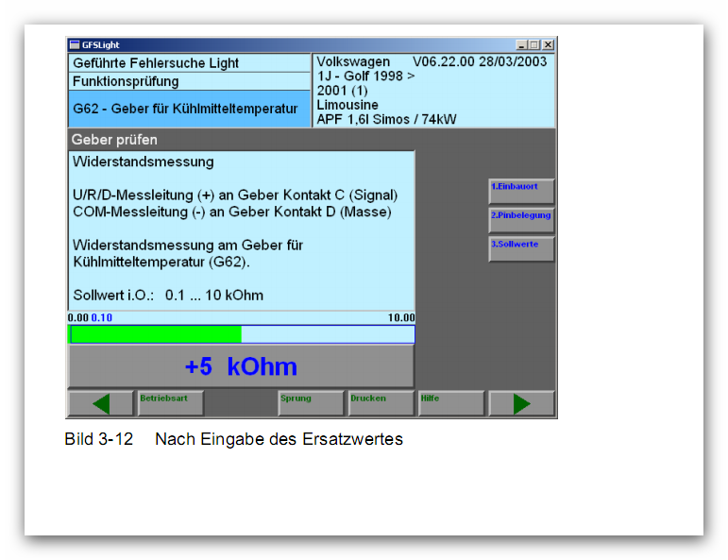728x560 pixels.
Task: Click the Betriebsart button
Action: [171, 403]
